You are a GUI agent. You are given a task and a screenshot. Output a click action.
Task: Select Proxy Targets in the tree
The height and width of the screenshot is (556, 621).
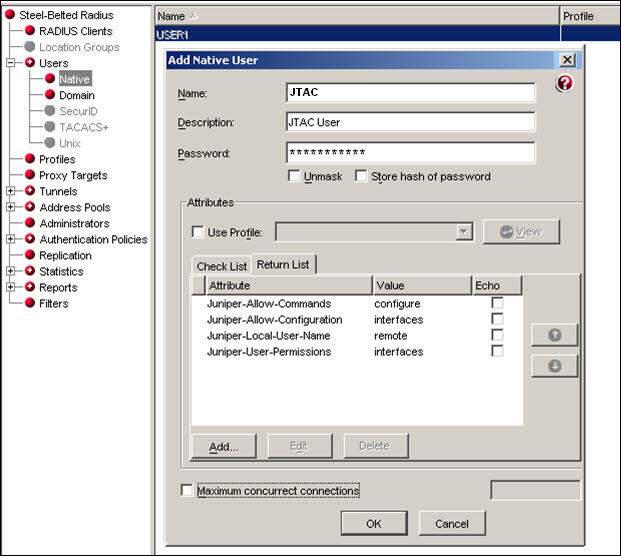point(73,175)
